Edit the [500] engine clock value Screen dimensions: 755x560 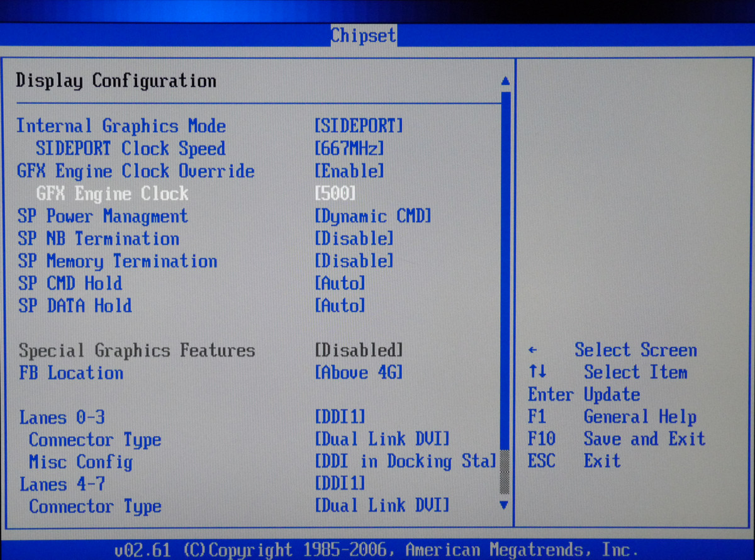(x=335, y=193)
